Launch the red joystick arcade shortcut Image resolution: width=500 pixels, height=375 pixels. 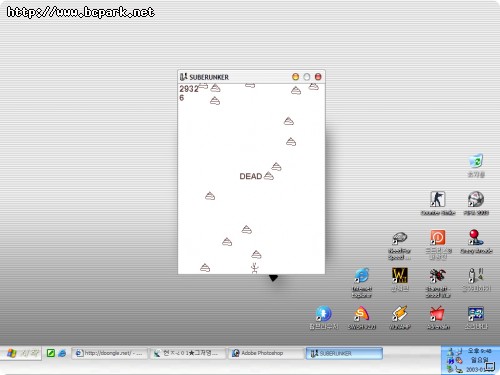tap(476, 241)
